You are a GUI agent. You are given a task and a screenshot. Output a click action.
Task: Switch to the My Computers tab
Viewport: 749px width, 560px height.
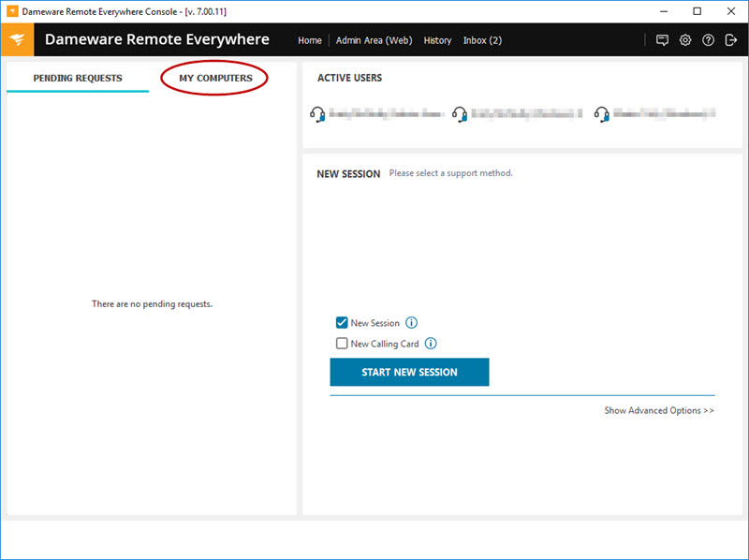point(213,79)
